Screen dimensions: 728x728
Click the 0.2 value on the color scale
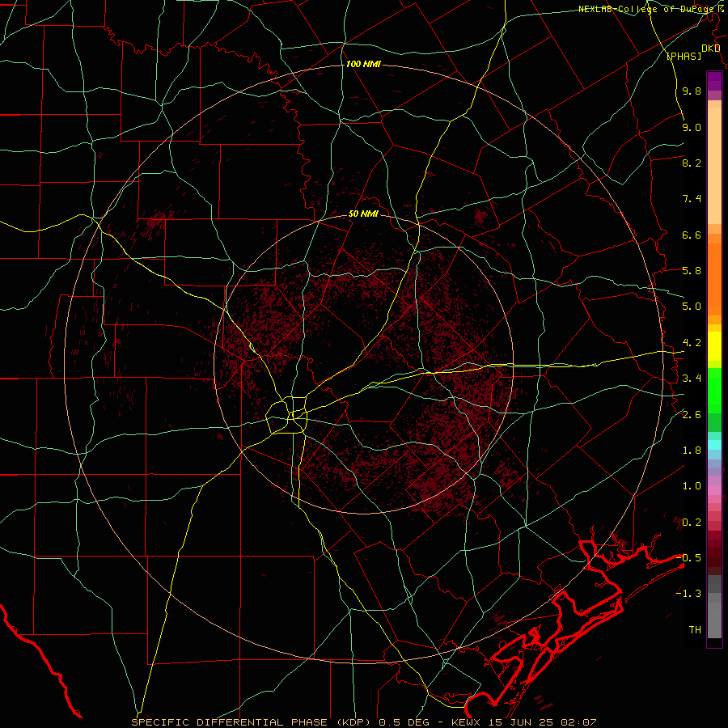[x=692, y=523]
